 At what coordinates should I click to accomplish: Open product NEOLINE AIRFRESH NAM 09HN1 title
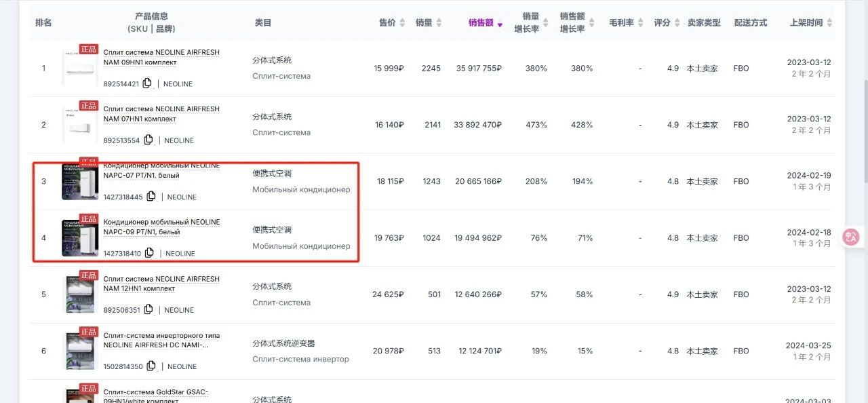[161, 57]
